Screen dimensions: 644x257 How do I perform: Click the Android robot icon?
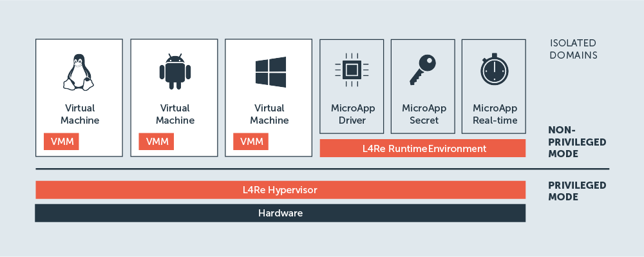click(x=175, y=72)
